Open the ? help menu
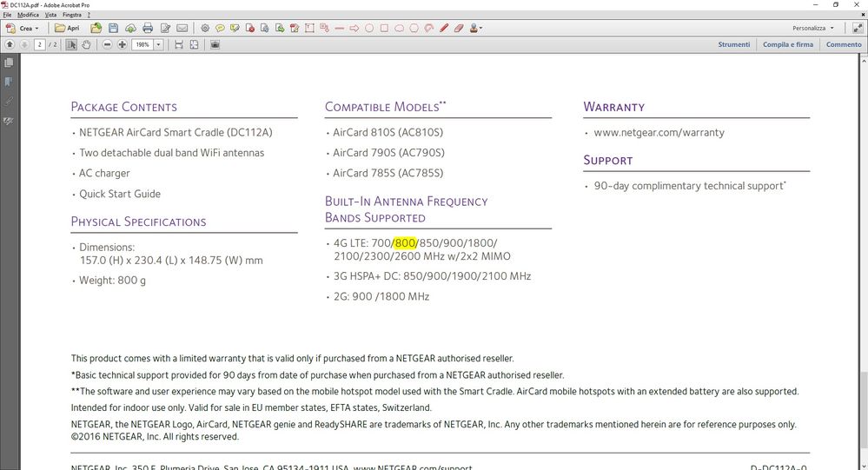This screenshot has width=868, height=470. click(x=89, y=15)
